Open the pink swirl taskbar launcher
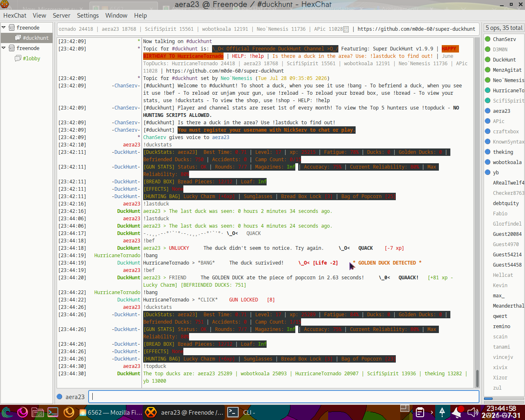This screenshot has width=525, height=420. tap(22, 412)
